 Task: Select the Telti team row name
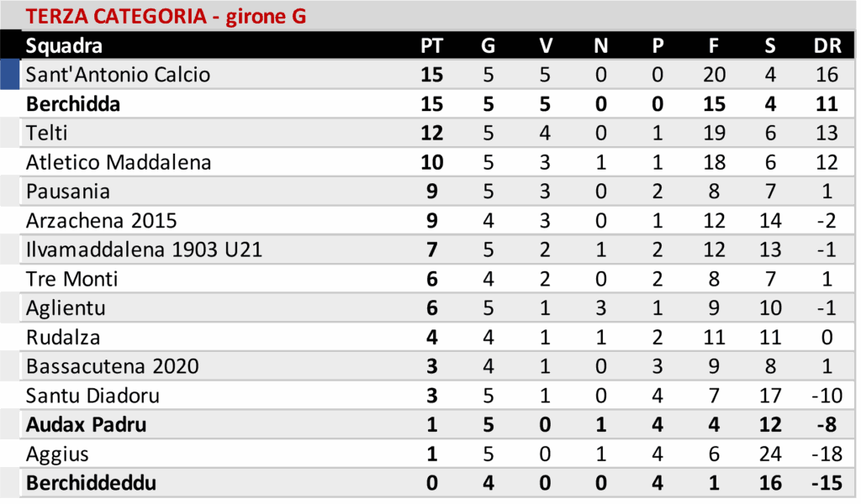47,133
